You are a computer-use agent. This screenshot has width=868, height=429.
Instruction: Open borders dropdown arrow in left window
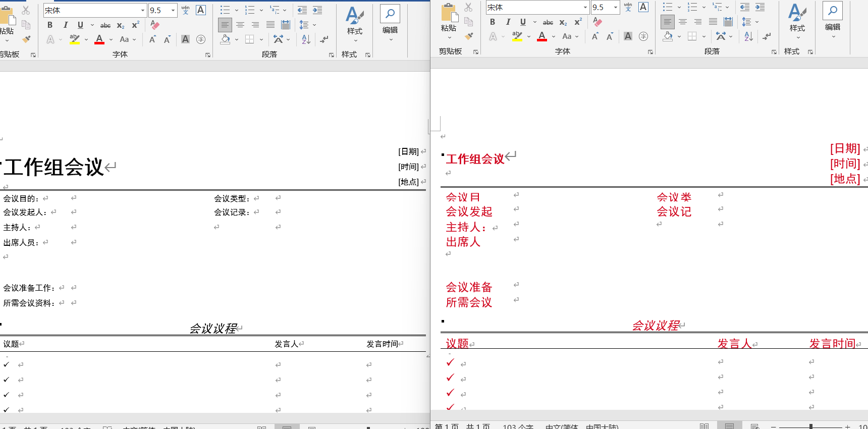point(261,39)
